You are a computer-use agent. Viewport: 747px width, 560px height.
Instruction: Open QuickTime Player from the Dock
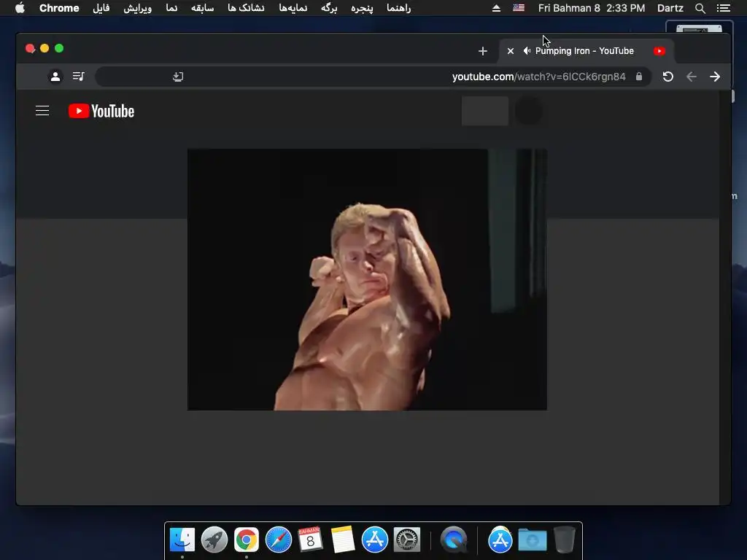pos(453,540)
